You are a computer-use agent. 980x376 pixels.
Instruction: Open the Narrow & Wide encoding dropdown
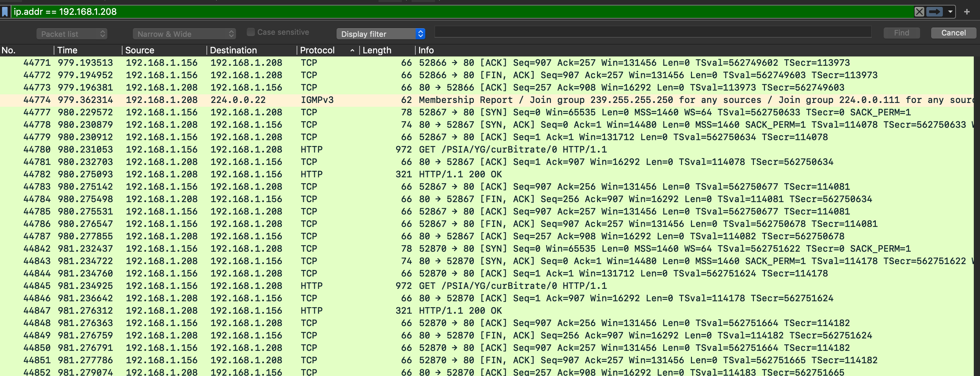point(184,33)
